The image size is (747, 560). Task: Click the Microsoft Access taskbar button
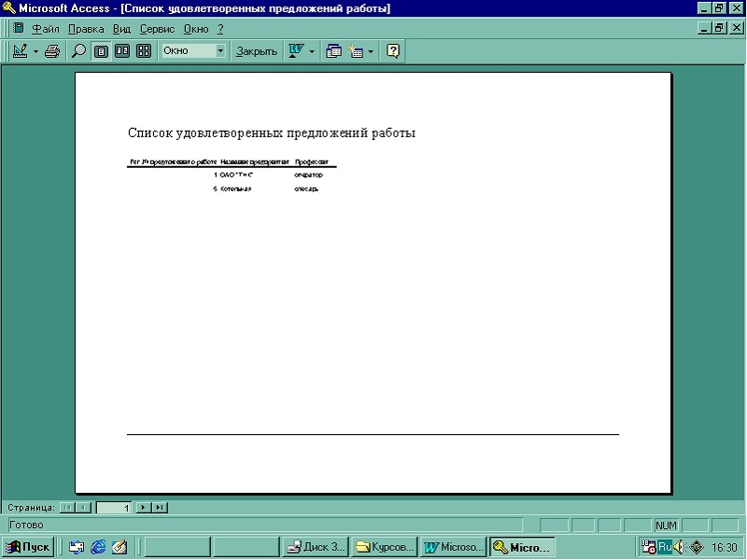tap(523, 547)
